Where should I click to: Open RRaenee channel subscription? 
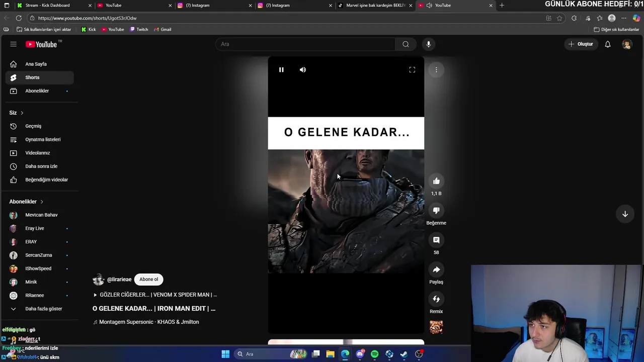point(40,295)
